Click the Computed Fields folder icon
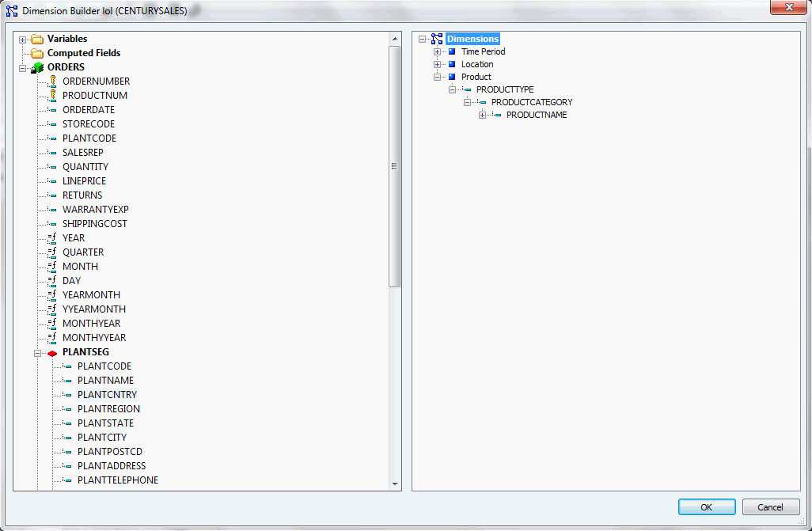812x531 pixels. (36, 53)
